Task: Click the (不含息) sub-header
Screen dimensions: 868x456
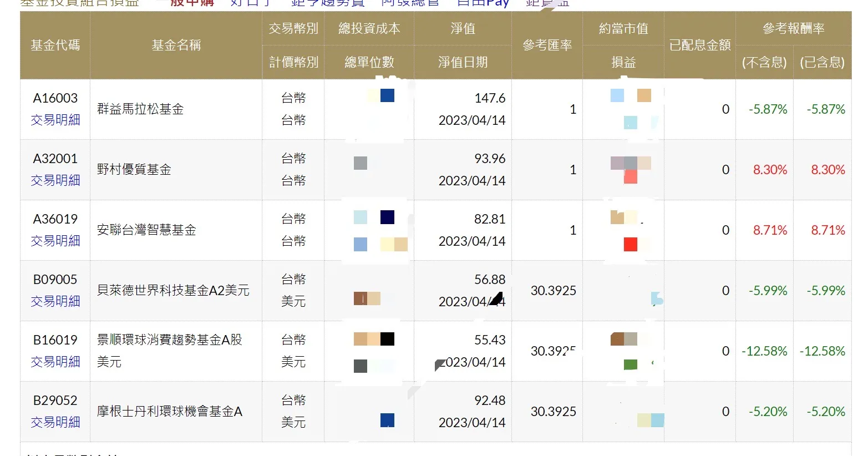Action: [764, 62]
